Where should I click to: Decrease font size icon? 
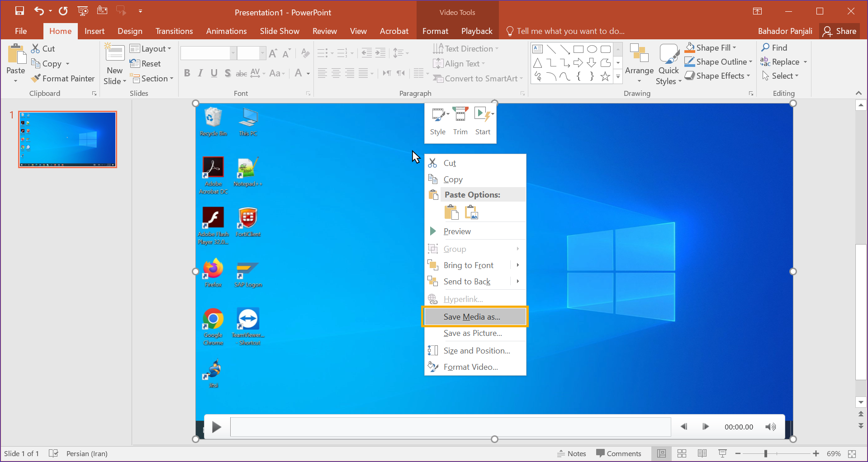286,53
